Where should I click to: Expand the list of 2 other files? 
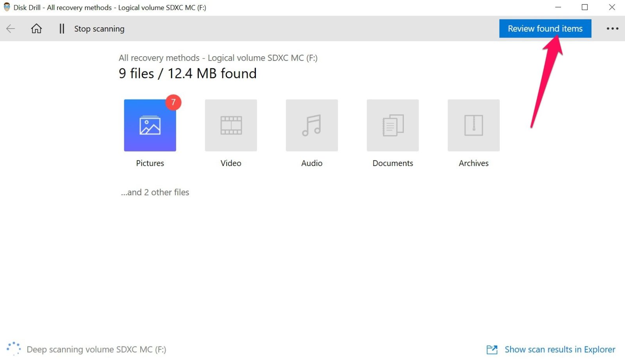(155, 192)
